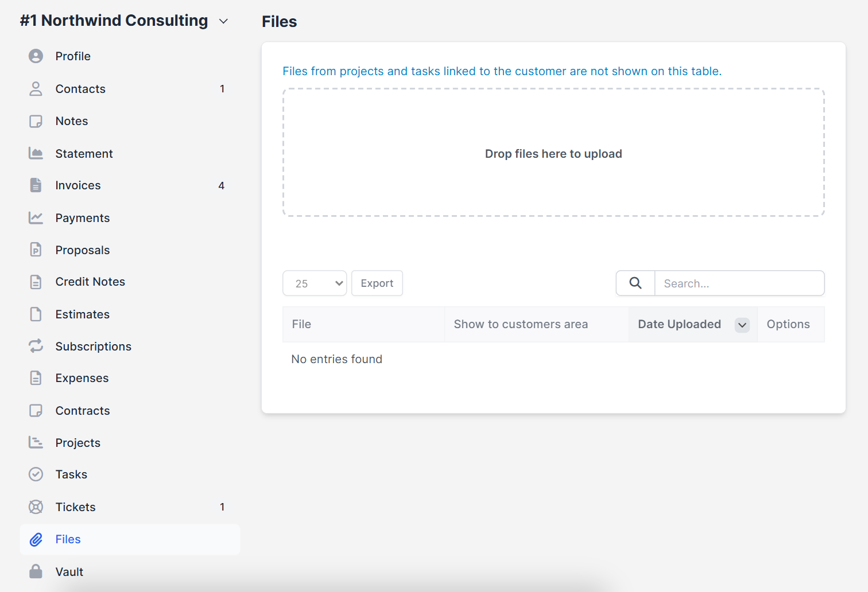Click the Statement chart icon
This screenshot has height=592, width=868.
click(x=36, y=153)
